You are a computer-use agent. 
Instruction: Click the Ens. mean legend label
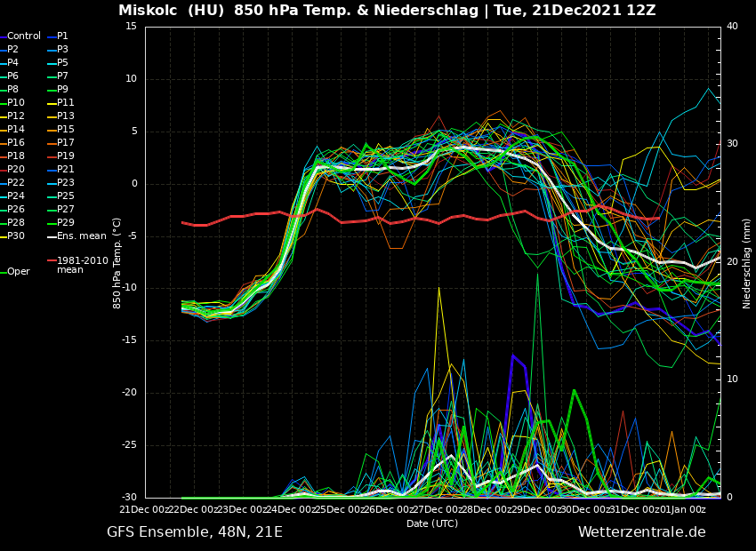pyautogui.click(x=81, y=236)
